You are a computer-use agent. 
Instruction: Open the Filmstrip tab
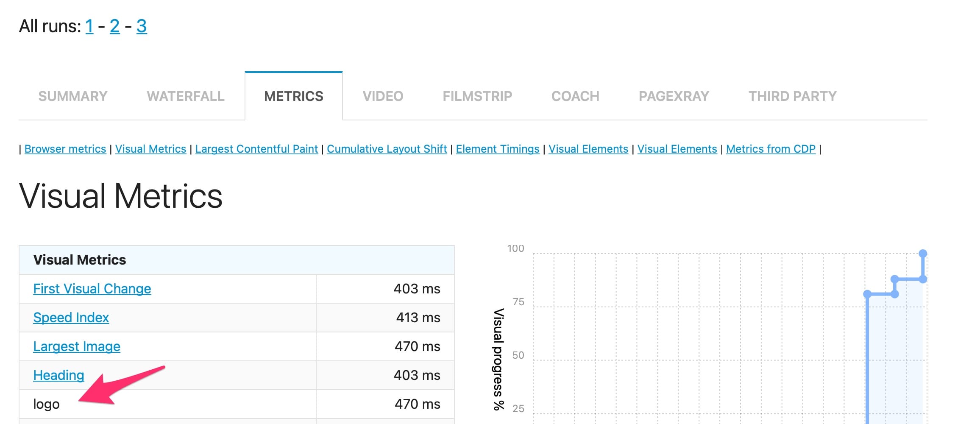477,96
